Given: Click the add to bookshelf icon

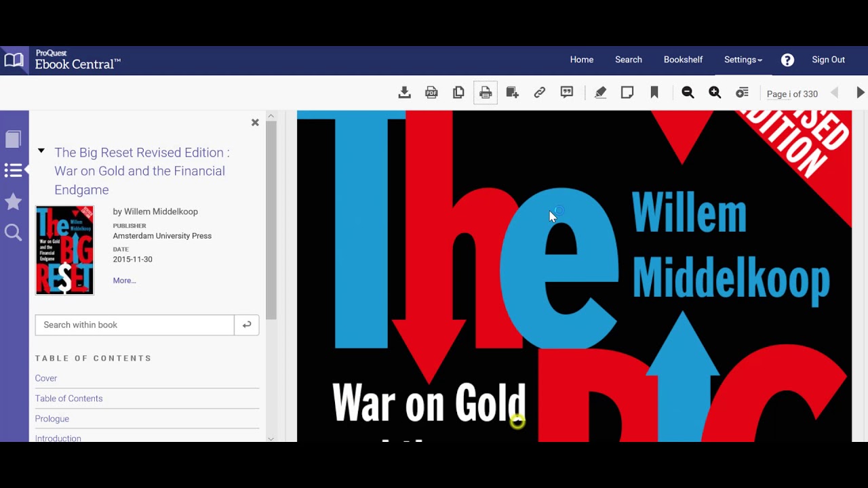Looking at the screenshot, I should coord(513,93).
